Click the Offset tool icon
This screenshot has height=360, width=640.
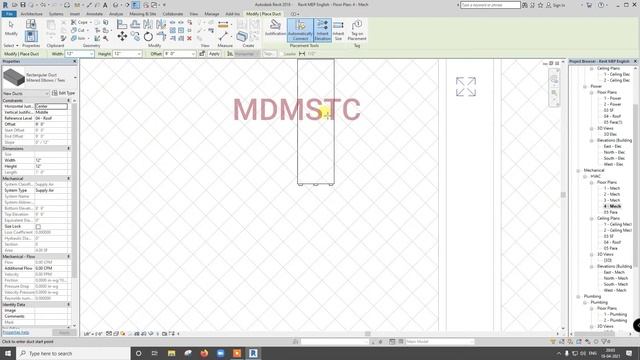point(135,24)
